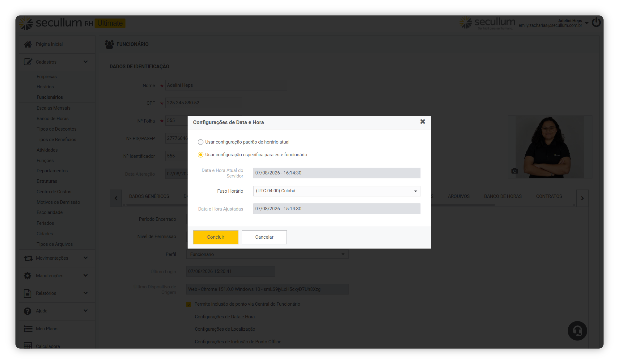The image size is (619, 364).
Task: Open the Perfil dropdown
Action: pyautogui.click(x=267, y=254)
